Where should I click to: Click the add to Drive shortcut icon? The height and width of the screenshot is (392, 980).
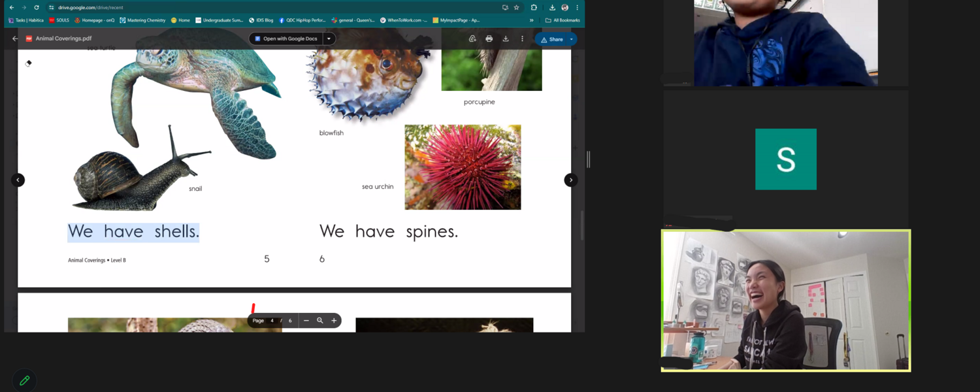point(472,39)
